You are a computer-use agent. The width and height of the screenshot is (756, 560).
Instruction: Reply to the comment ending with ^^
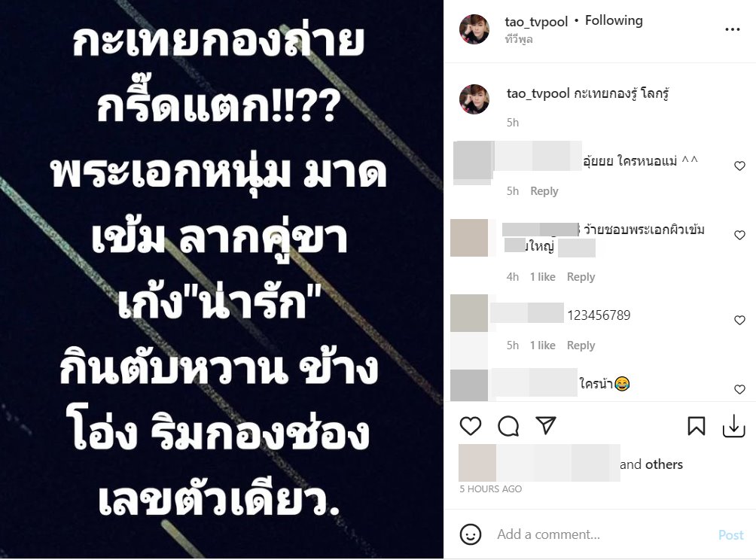point(544,191)
